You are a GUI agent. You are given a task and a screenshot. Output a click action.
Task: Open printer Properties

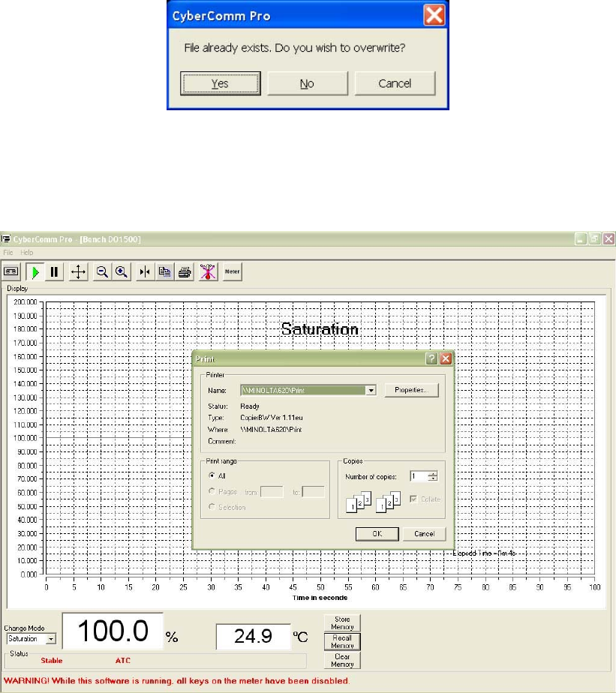pos(411,390)
